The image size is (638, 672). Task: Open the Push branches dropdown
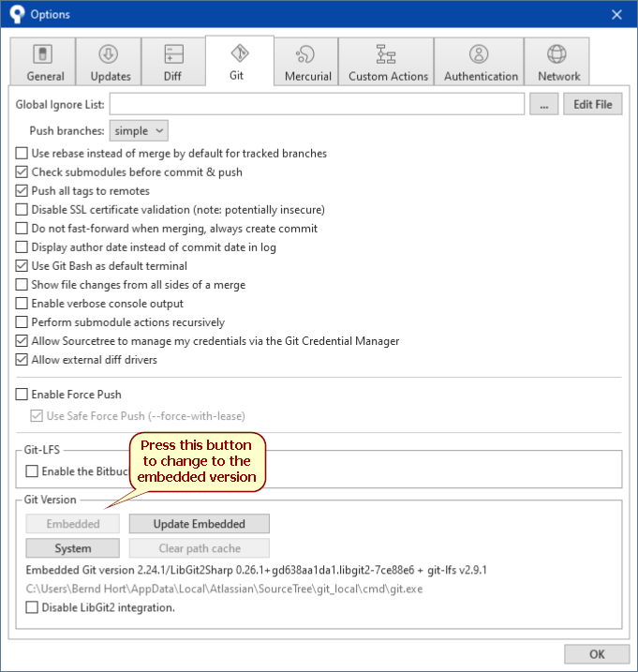(139, 130)
